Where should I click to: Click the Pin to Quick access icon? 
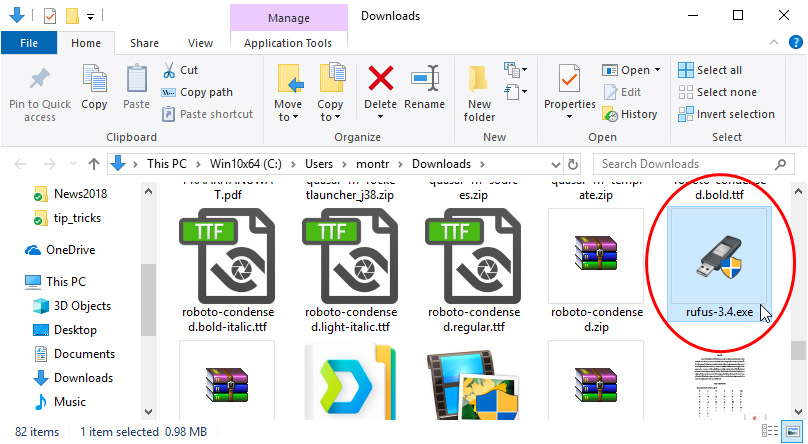40,78
